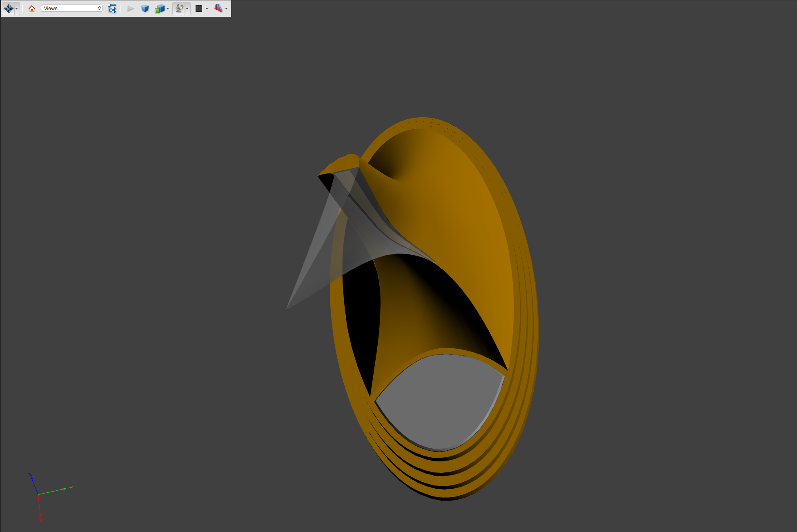Show the model tree hierarchy

click(112, 8)
